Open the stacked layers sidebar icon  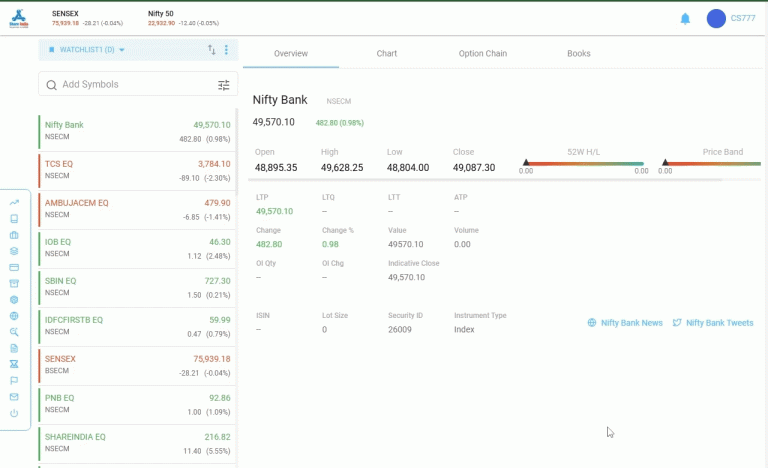(x=14, y=251)
